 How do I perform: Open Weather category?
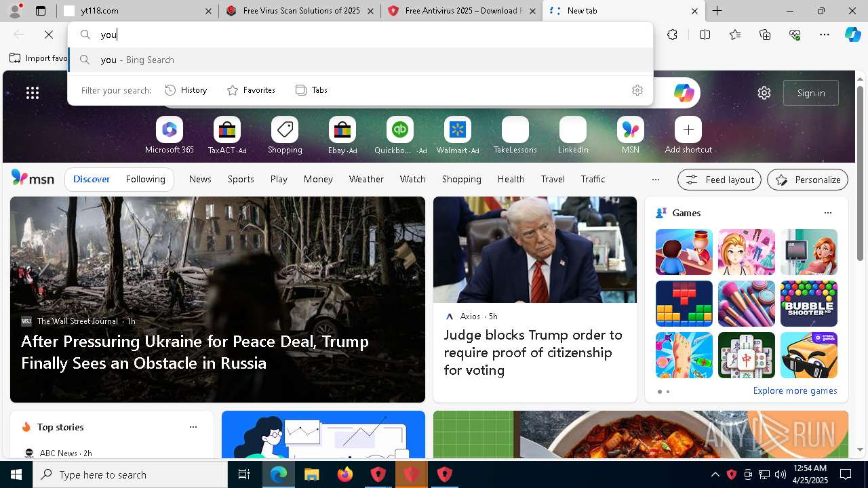click(x=366, y=179)
